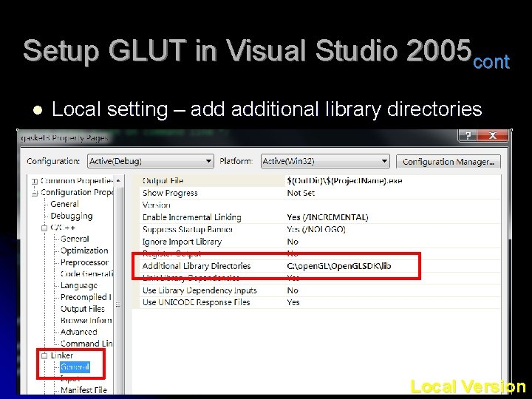Screen dimensions: 532x399
Task: Click the Yes (/NOLOGO) value
Action: pos(316,229)
